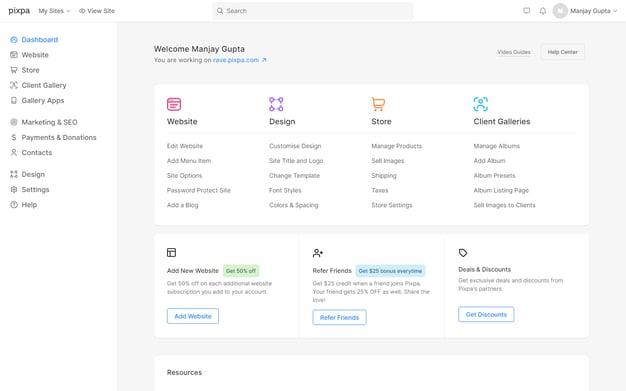Click the Client Galleries card icon
This screenshot has width=626, height=391.
[x=481, y=104]
